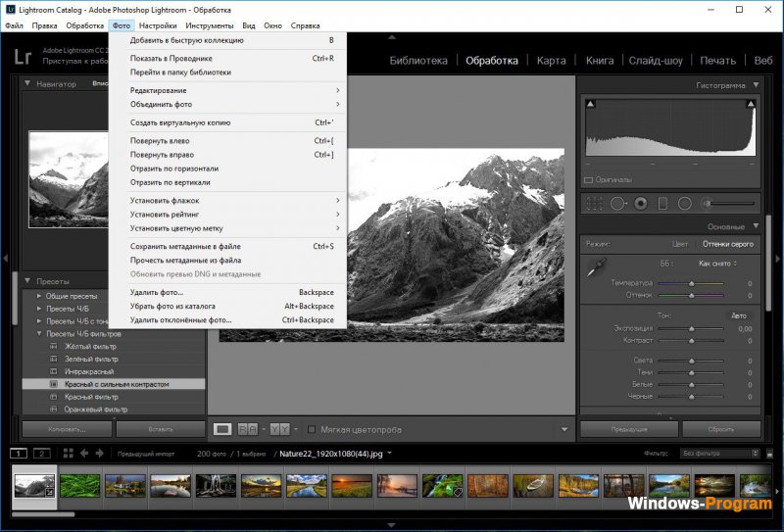784x532 pixels.
Task: Adjust the Контраст slider handle
Action: [692, 341]
